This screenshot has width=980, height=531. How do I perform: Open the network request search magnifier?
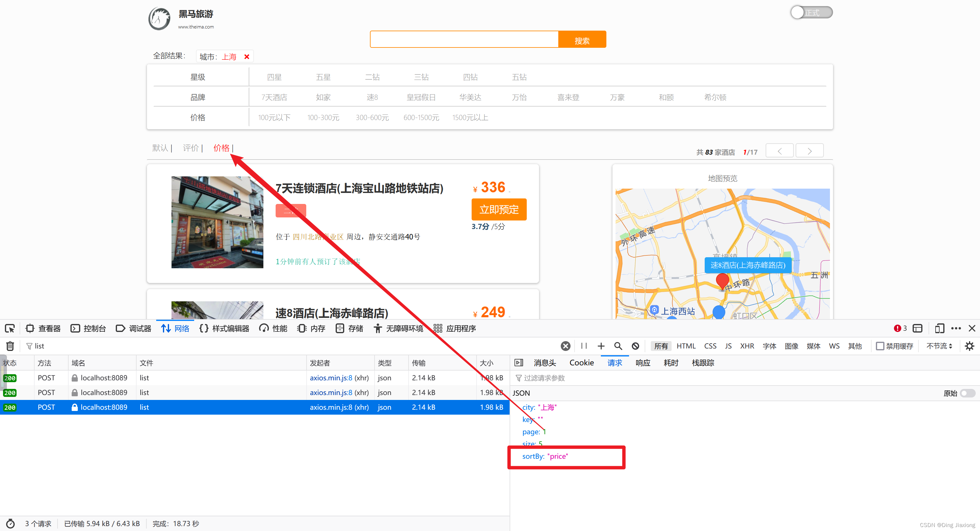pos(618,346)
